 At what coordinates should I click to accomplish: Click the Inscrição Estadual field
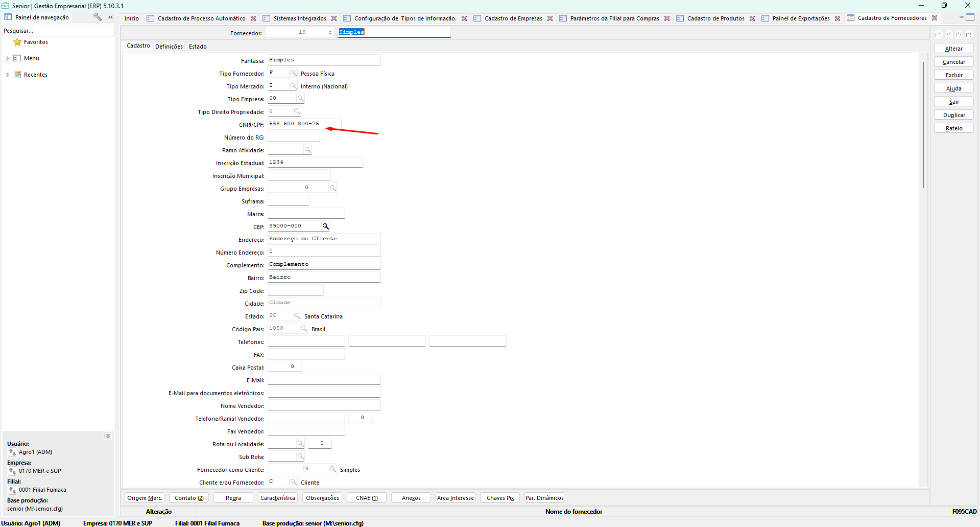click(x=315, y=162)
